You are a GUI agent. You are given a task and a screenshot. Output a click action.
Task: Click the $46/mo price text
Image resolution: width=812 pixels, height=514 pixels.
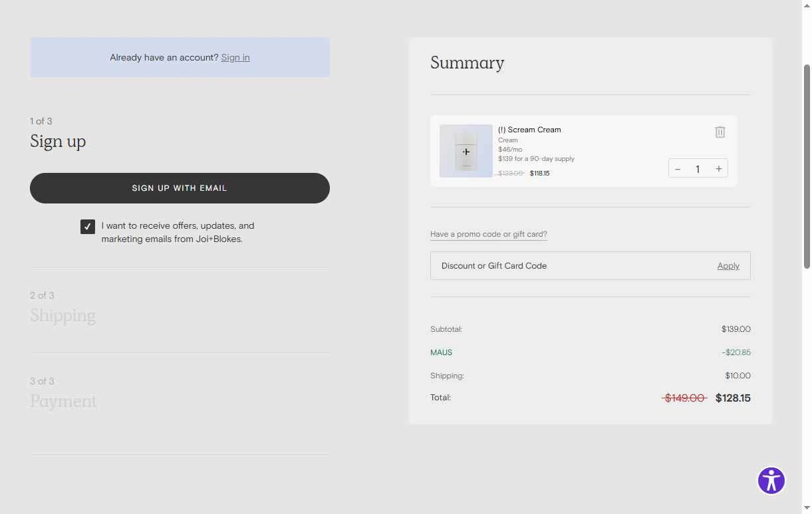coord(510,150)
